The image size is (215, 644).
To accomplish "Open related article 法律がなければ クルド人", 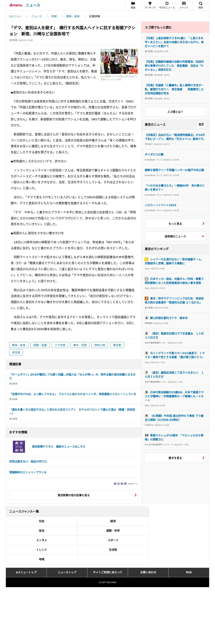I will pos(73,394).
